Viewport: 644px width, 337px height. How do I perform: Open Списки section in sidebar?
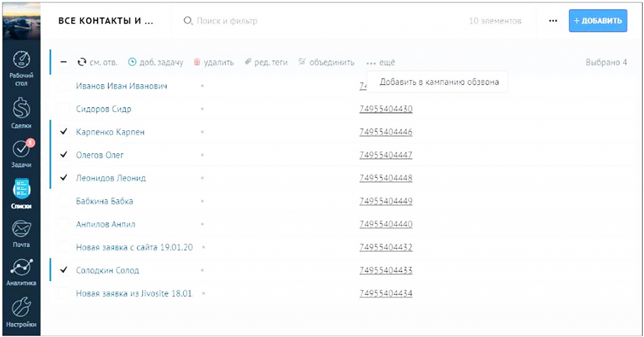tap(21, 194)
